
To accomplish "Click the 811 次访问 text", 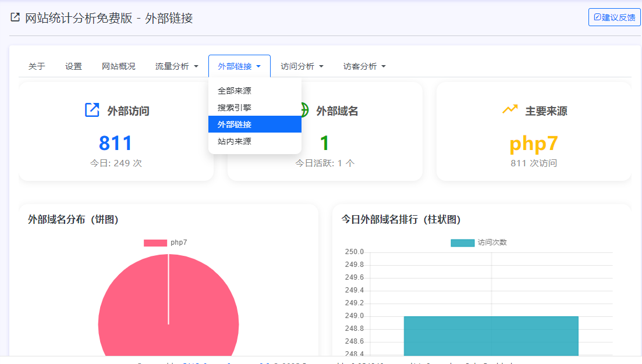I will (x=534, y=163).
